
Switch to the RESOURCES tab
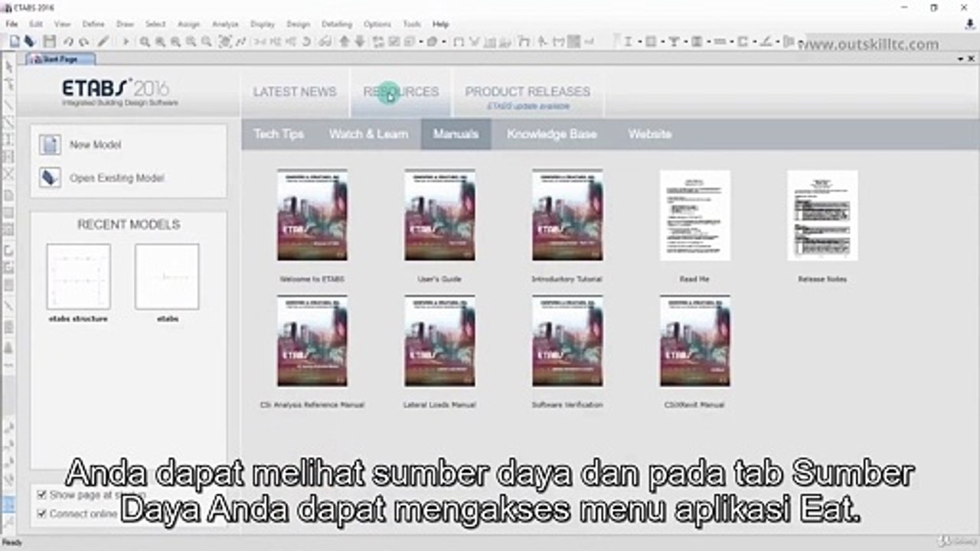point(401,92)
